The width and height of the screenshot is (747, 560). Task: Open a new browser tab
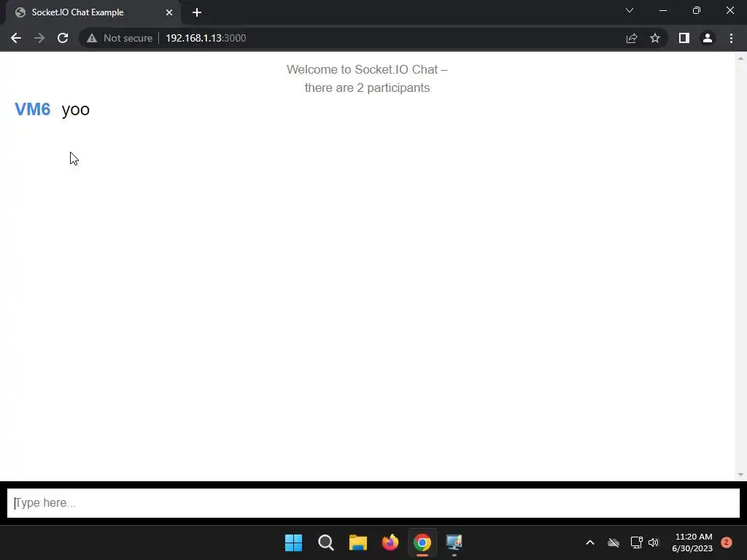point(197,12)
